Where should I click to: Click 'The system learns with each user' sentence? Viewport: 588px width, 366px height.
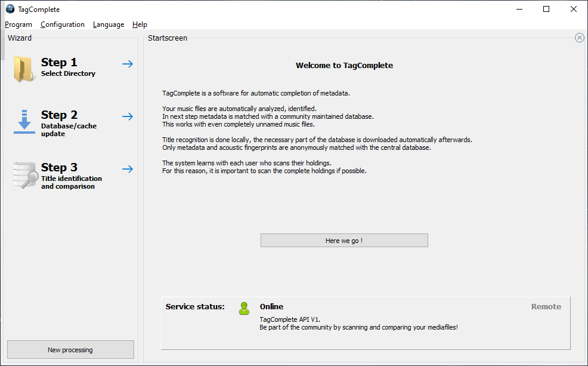tap(247, 163)
